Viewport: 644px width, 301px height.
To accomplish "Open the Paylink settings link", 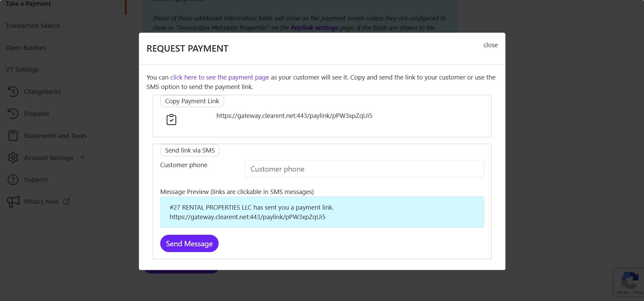I will 314,28.
